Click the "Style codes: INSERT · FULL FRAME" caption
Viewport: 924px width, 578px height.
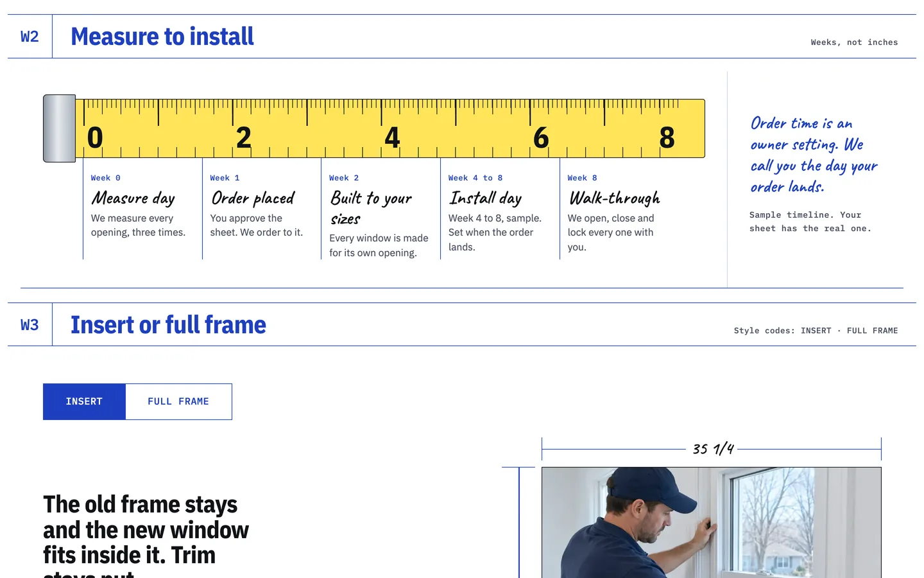coord(816,331)
